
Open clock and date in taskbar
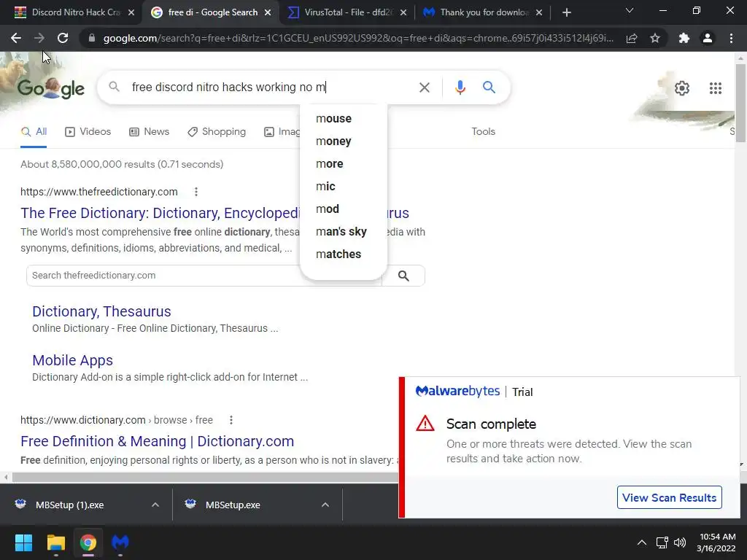(716, 542)
